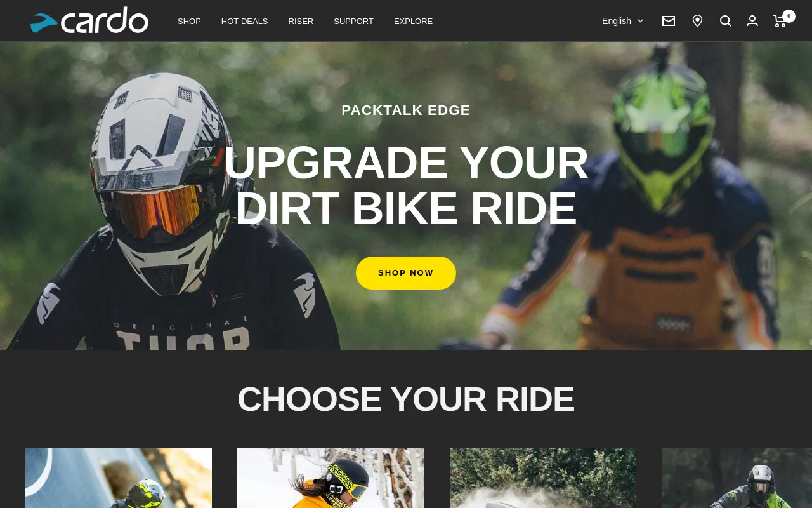The image size is (812, 508).
Task: Click the yellow SHOP NOW button
Action: pyautogui.click(x=406, y=273)
